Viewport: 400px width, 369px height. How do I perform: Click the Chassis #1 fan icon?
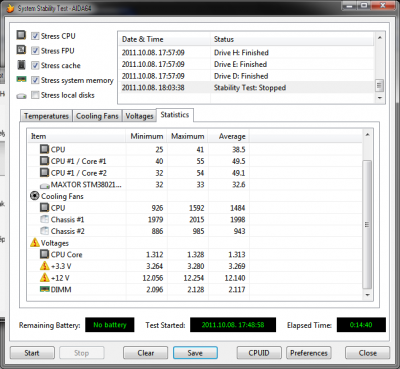point(44,219)
